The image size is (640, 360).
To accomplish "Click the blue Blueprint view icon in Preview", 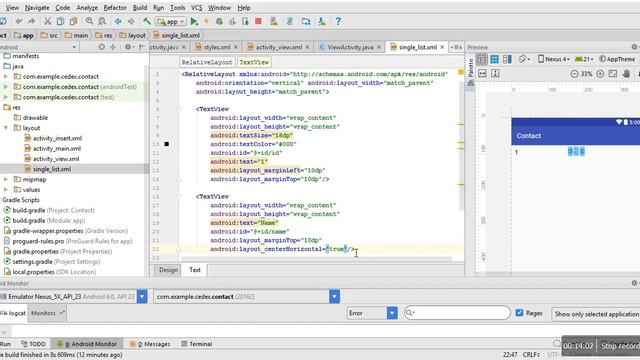I will [x=494, y=59].
